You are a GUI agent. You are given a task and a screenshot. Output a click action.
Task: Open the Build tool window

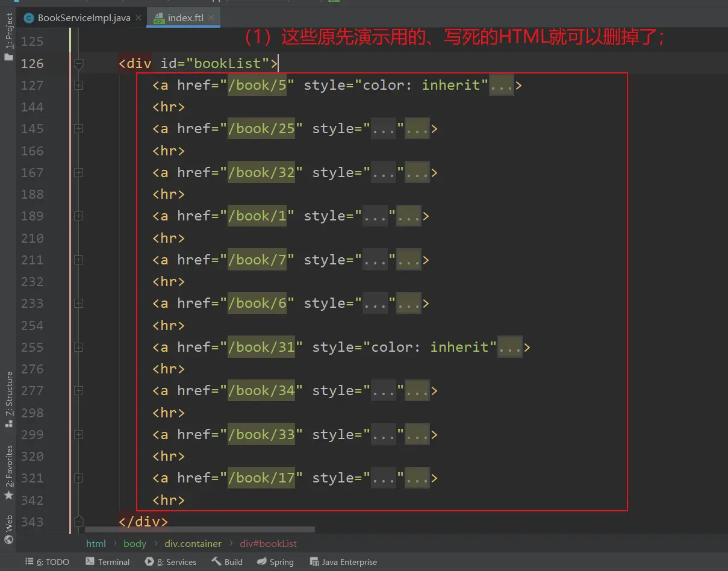227,562
